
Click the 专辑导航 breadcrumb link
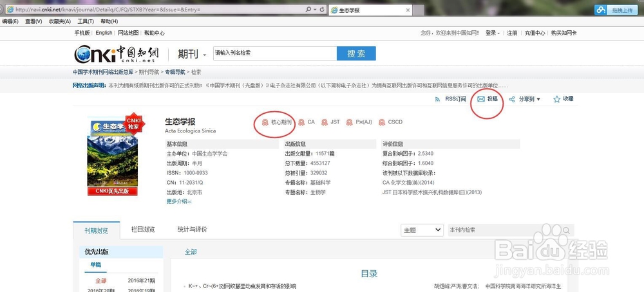coord(175,72)
